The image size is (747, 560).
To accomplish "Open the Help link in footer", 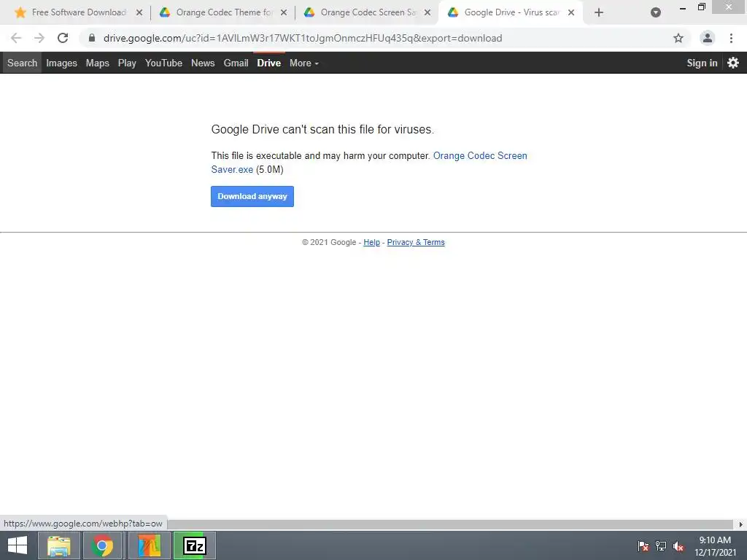I will pos(371,242).
